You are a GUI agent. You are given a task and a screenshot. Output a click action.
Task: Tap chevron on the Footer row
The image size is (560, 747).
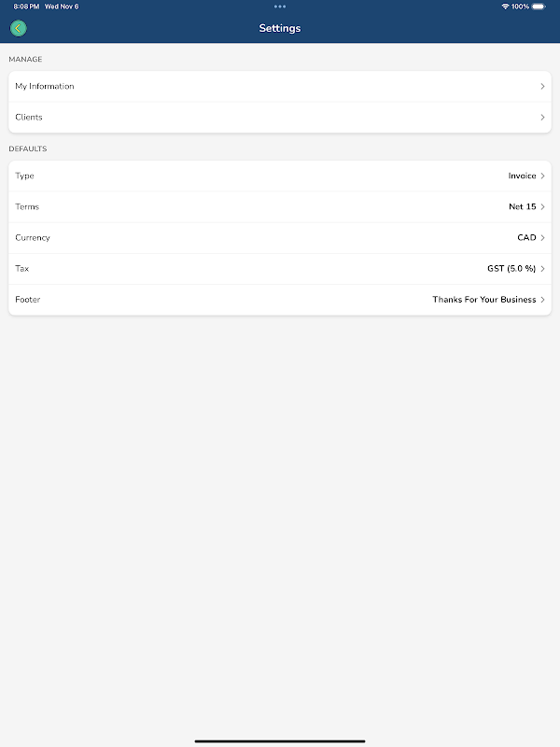point(542,300)
